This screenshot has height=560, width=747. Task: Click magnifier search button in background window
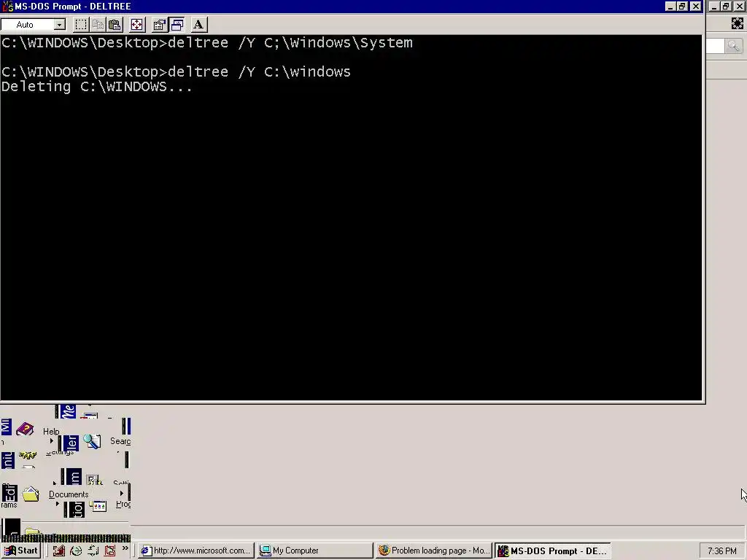[734, 46]
